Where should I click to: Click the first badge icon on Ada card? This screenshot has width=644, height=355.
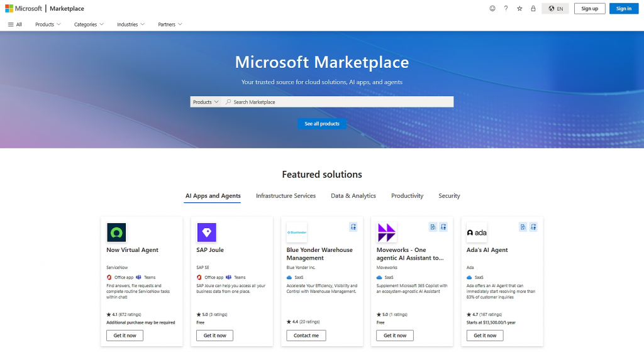(523, 227)
